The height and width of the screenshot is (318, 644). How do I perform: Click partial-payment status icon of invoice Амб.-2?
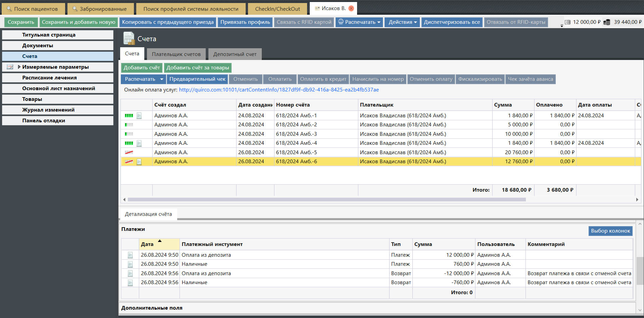pyautogui.click(x=129, y=125)
